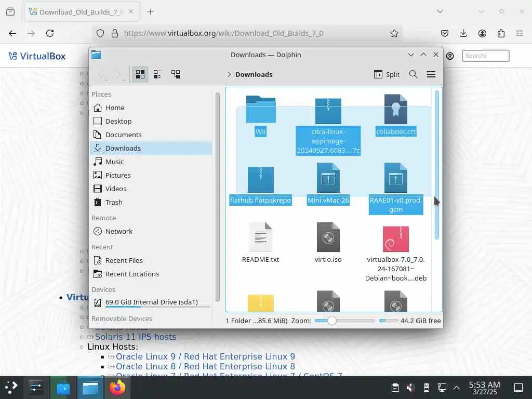Screen dimensions: 532x399
Task: Open Firefox Pocket save icon
Action: point(445,33)
